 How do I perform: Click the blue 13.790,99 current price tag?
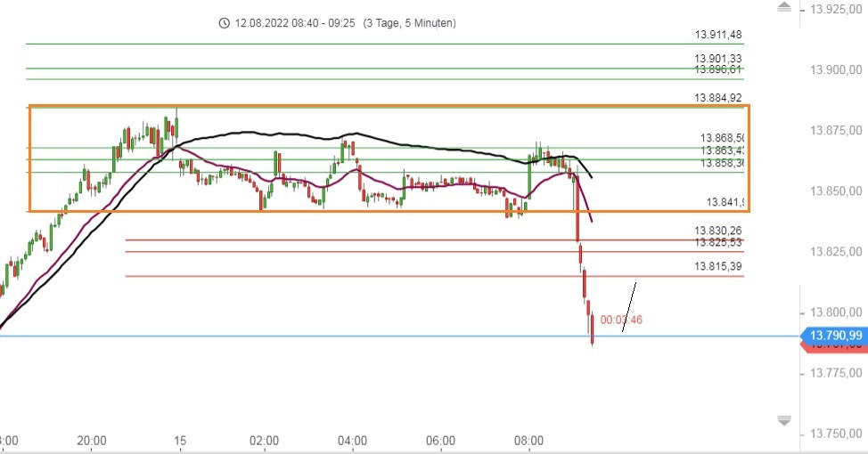pyautogui.click(x=834, y=335)
